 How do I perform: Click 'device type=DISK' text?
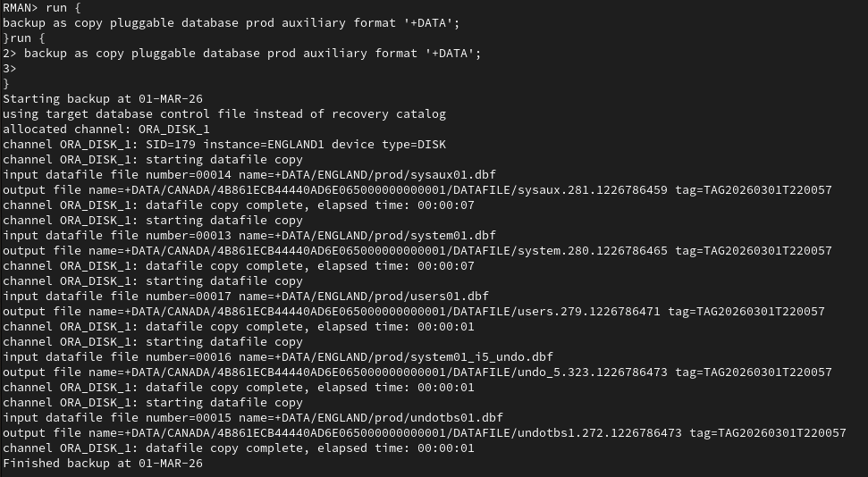pos(389,144)
